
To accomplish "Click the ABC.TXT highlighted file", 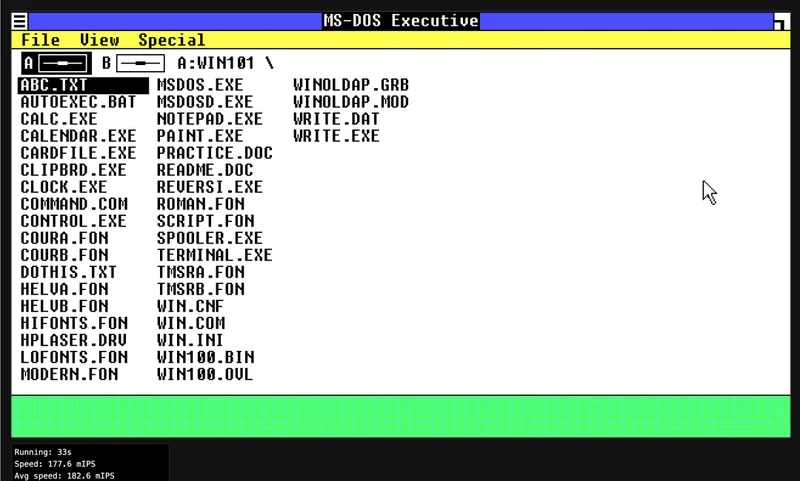I will click(x=54, y=85).
